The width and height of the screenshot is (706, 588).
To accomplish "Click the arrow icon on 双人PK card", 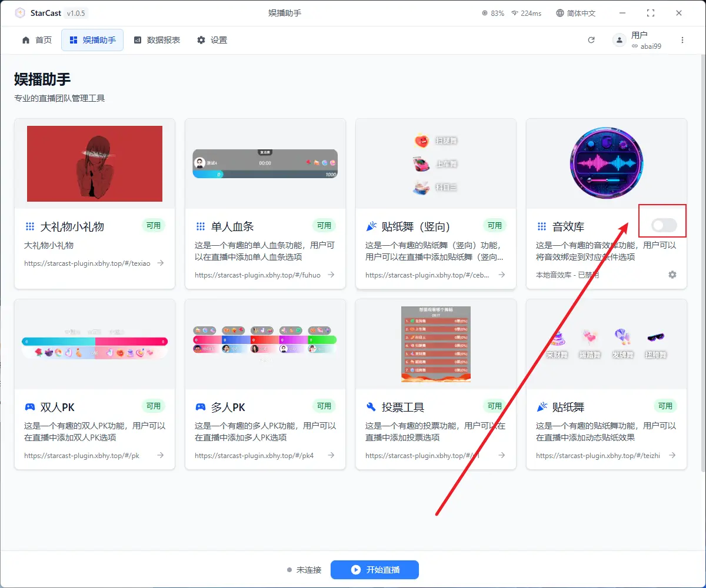I will 161,455.
